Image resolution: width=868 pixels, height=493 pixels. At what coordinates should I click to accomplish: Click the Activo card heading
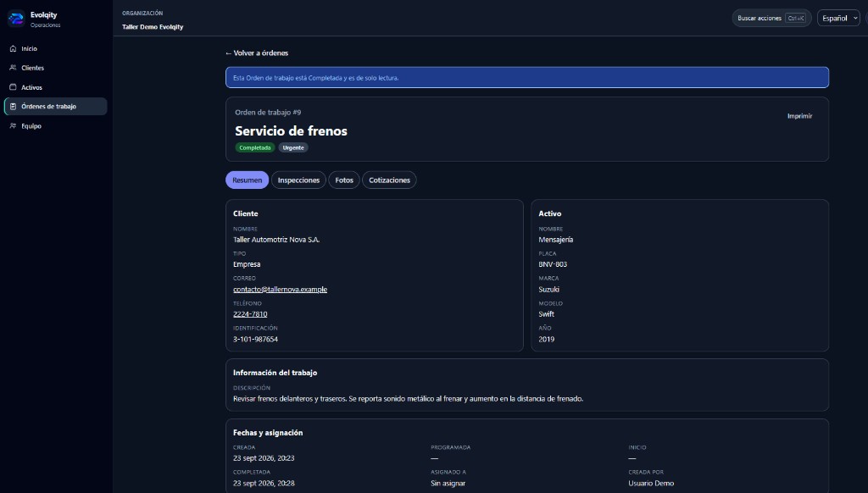coord(549,213)
